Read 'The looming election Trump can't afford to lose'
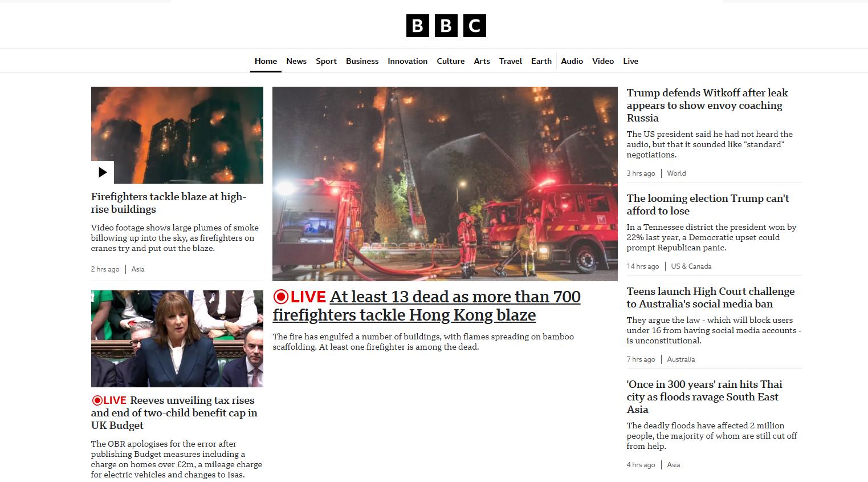Image resolution: width=868 pixels, height=482 pixels. point(708,205)
